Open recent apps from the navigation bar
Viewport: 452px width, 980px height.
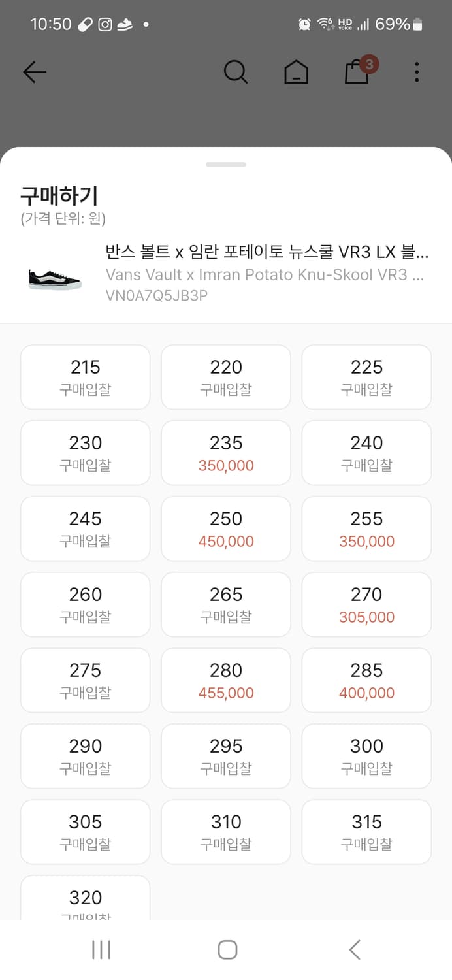(101, 951)
